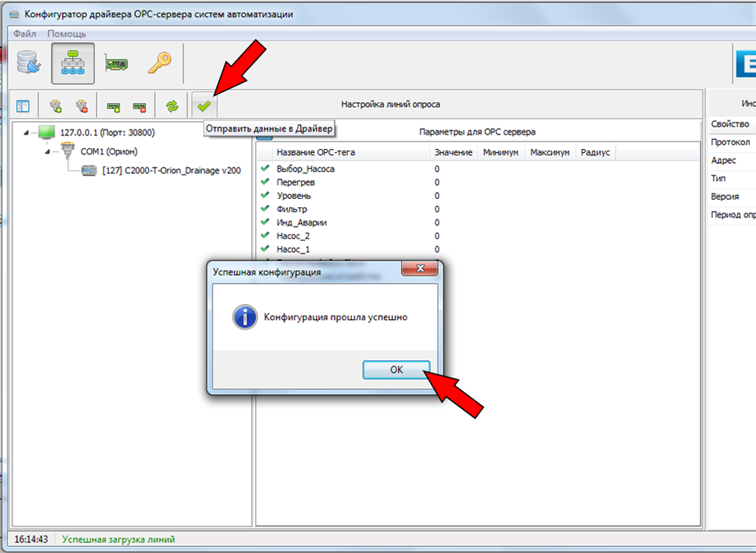Open the Файл menu
This screenshot has width=756, height=553.
(24, 34)
